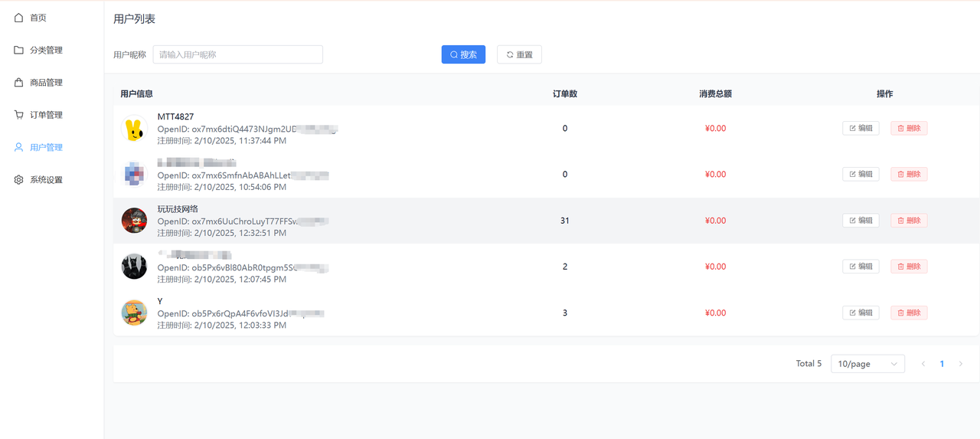
Task: Go to the next page arrow
Action: pos(961,364)
